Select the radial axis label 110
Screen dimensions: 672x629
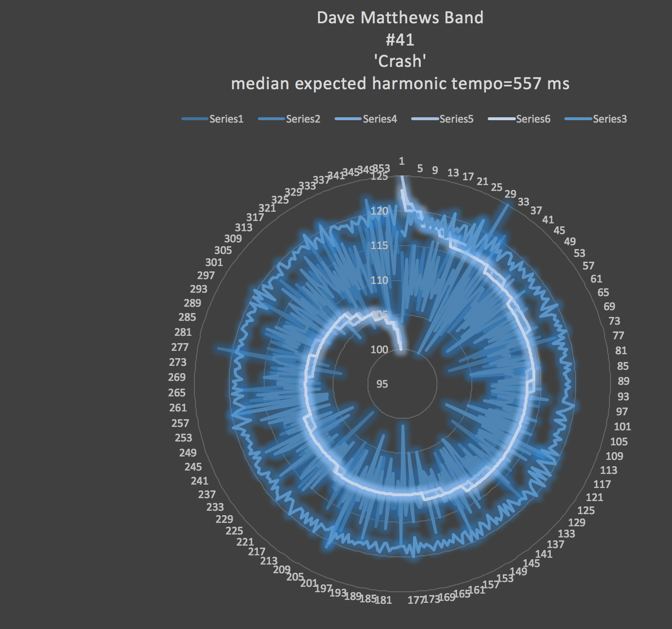click(x=379, y=280)
